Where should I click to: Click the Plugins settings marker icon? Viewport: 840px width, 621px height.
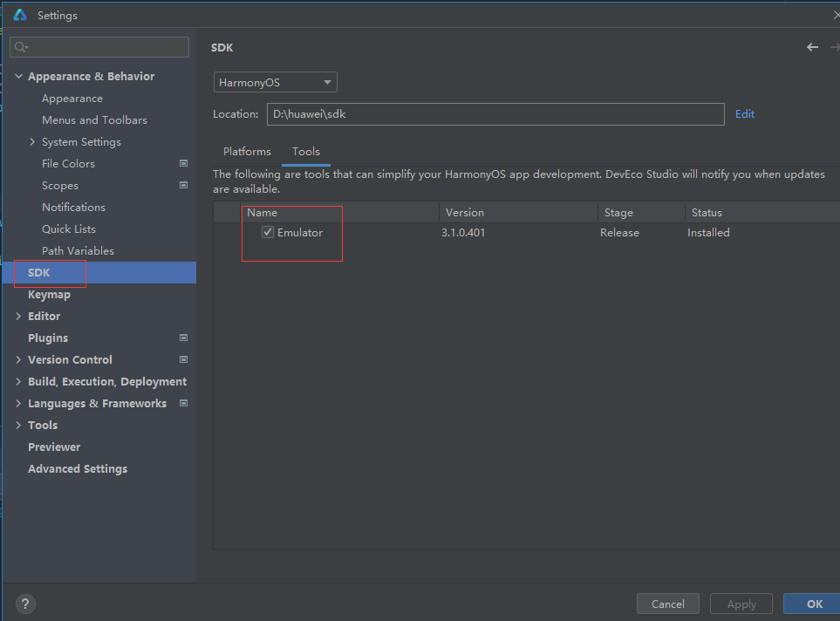point(183,338)
